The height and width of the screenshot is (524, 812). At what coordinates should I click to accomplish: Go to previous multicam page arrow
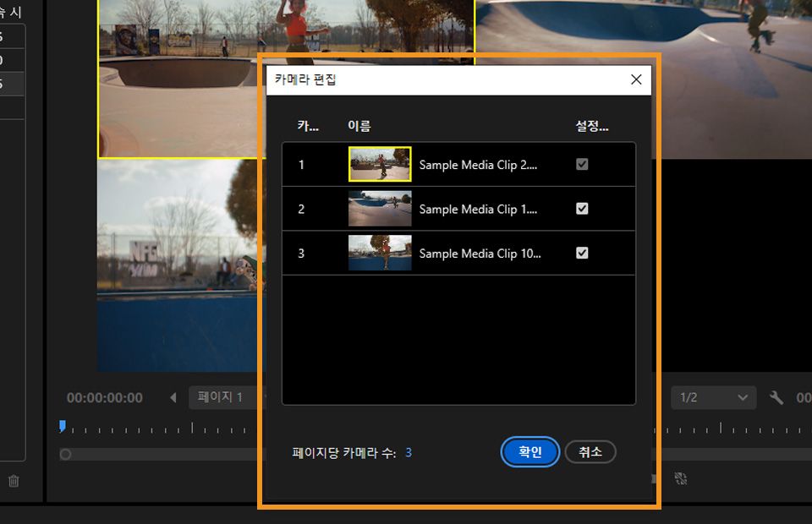[173, 397]
